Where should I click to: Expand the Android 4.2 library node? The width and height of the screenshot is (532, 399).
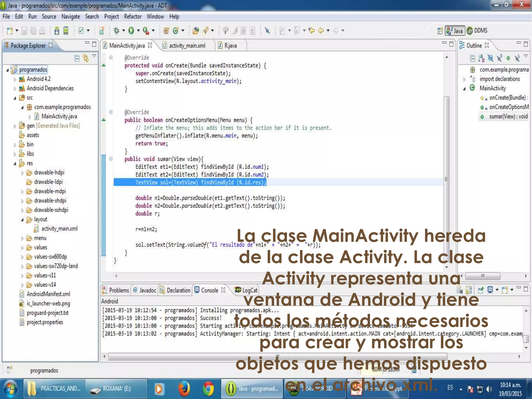point(15,79)
